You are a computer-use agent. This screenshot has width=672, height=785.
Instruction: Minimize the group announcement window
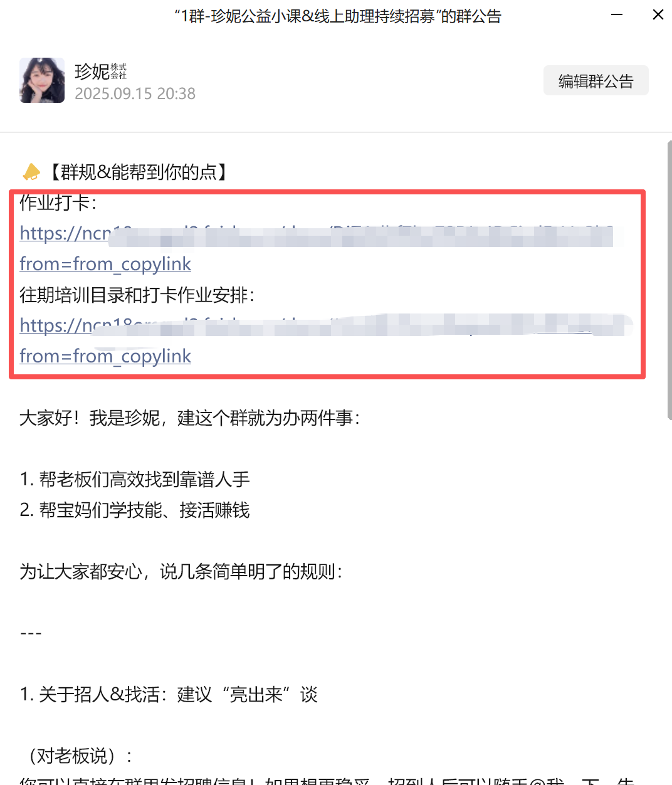(x=617, y=14)
